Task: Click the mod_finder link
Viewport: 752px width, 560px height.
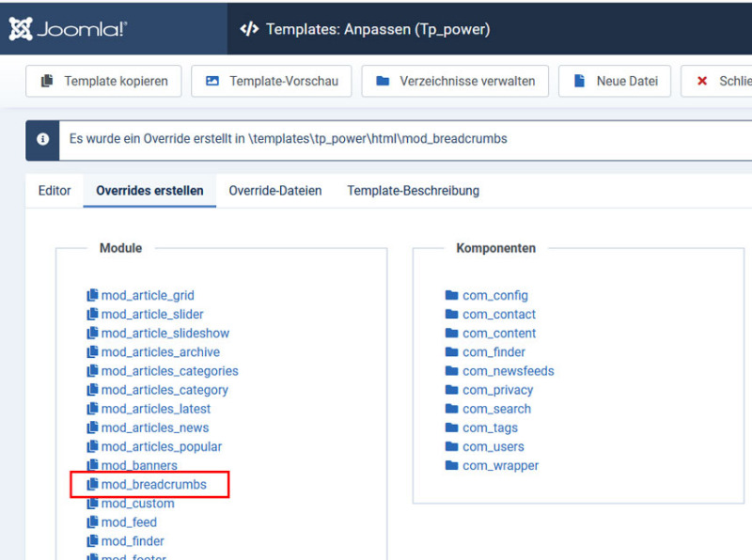Action: (x=133, y=541)
